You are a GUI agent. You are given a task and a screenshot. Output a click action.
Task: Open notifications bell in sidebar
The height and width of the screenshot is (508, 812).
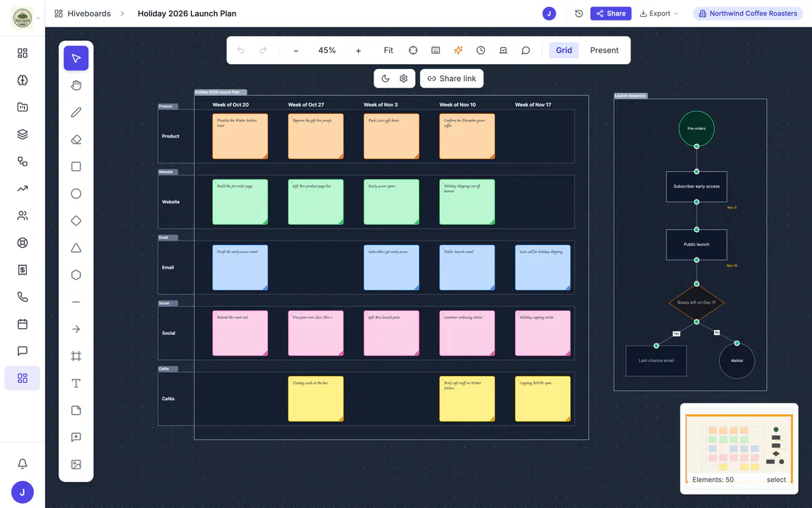pyautogui.click(x=23, y=464)
